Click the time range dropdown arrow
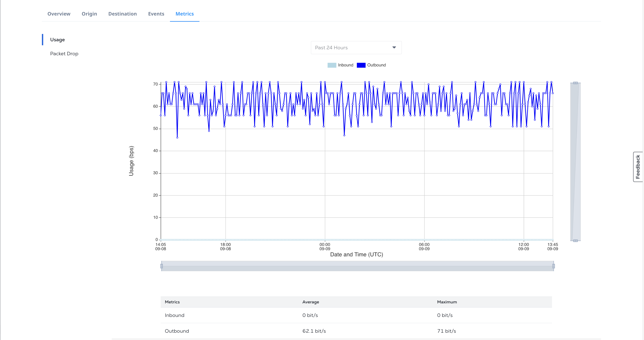 (394, 47)
